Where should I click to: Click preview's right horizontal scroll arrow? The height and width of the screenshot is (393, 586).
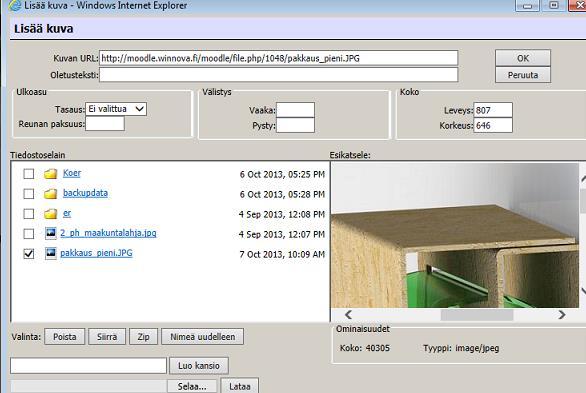pyautogui.click(x=562, y=315)
